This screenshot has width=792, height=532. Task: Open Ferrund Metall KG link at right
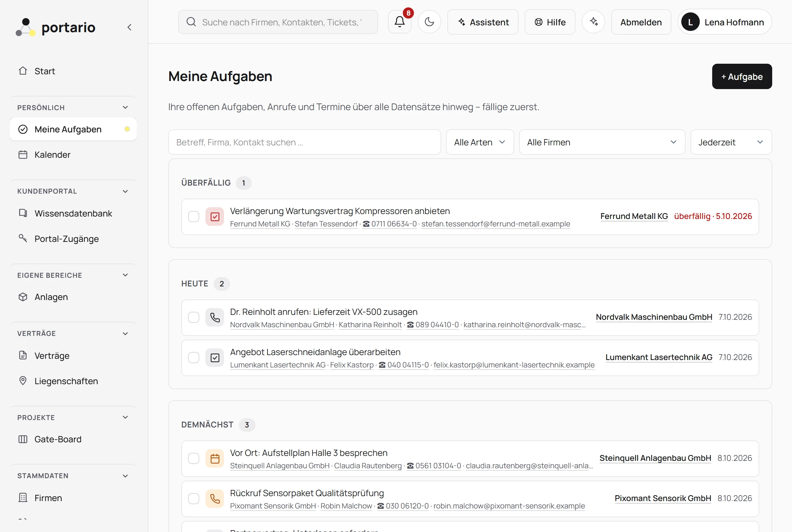click(x=634, y=217)
